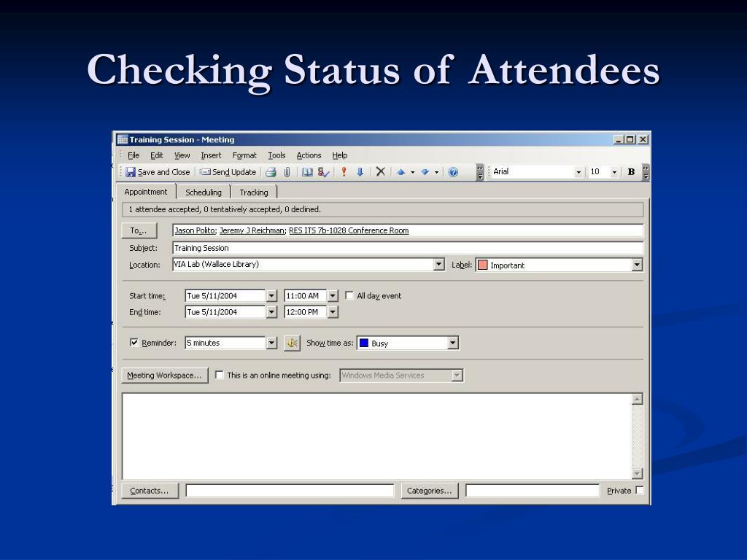Click the blue Busy color swatch
747x560 pixels.
[x=364, y=343]
